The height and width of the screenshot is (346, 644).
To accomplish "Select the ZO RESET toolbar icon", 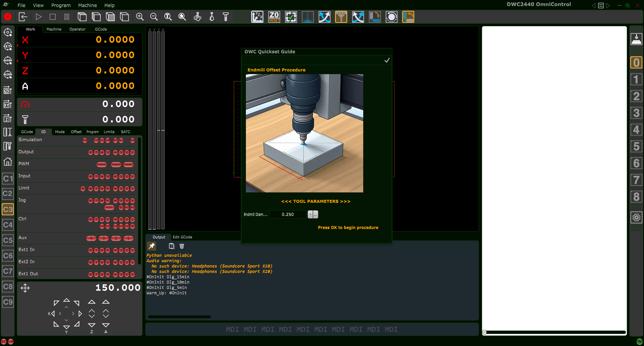I will click(274, 17).
